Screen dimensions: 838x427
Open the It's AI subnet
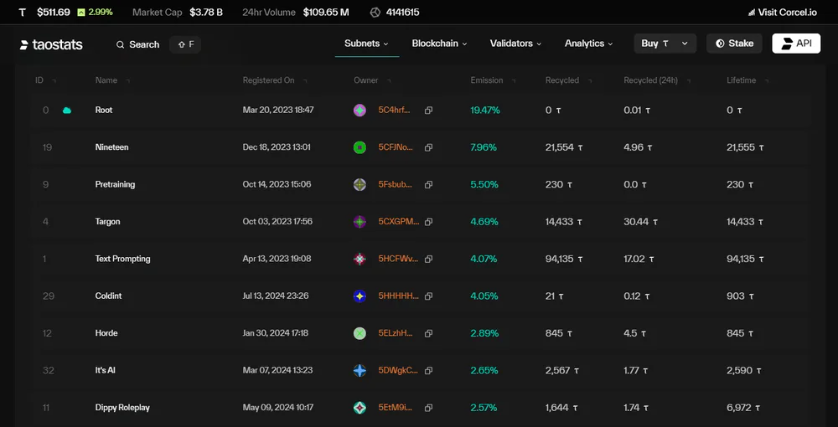click(x=105, y=370)
